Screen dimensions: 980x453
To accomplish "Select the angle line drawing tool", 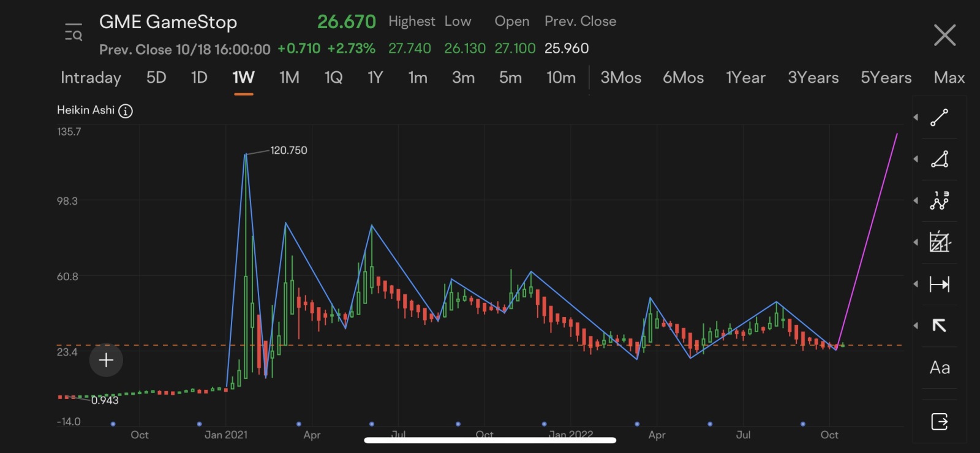I will (940, 159).
